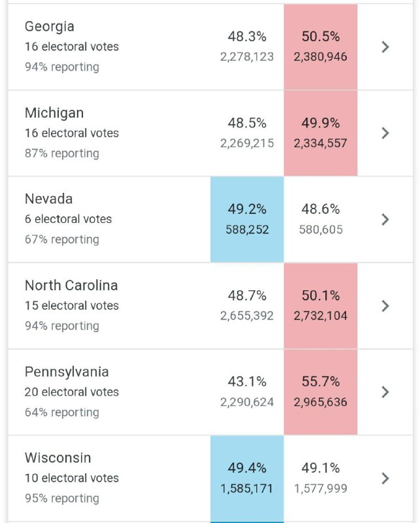Click Georgia red 50.5% cell
Image resolution: width=420 pixels, height=523 pixels.
coord(320,46)
